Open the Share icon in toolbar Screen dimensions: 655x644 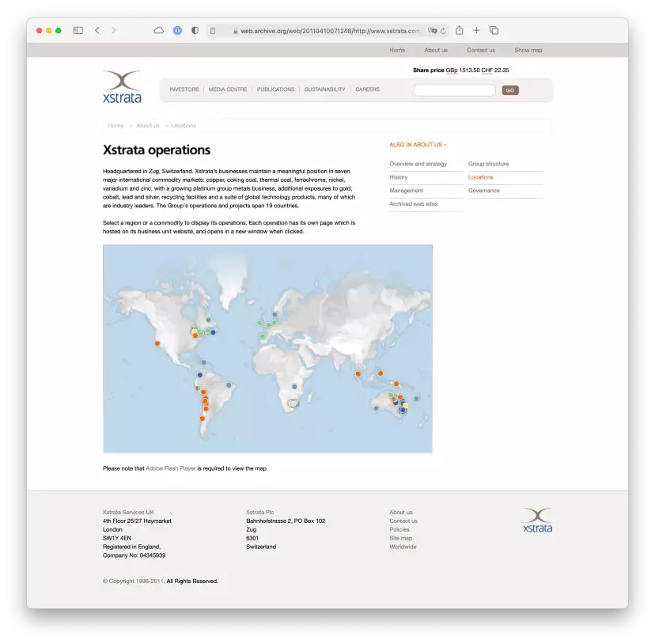coord(460,30)
